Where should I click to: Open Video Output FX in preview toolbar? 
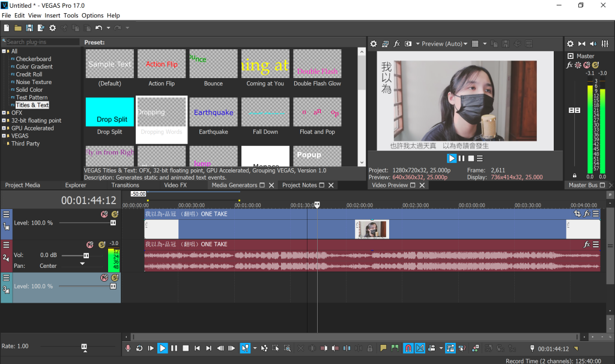coord(396,43)
